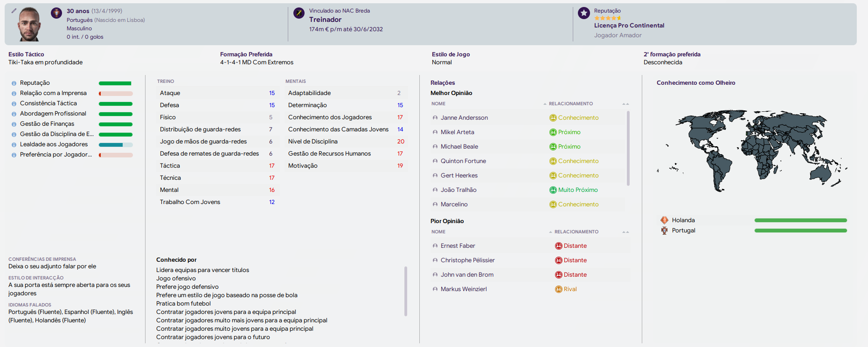Click collapse arrows at Melhor Opinião header right

tap(625, 104)
